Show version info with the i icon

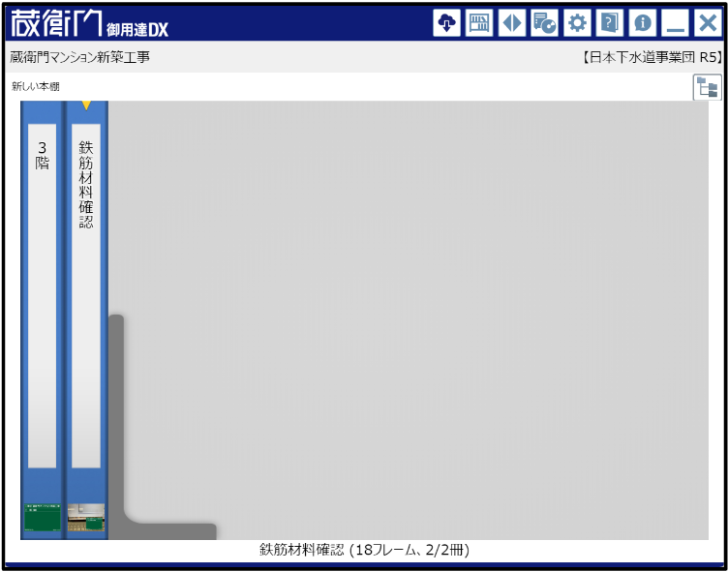click(x=642, y=23)
